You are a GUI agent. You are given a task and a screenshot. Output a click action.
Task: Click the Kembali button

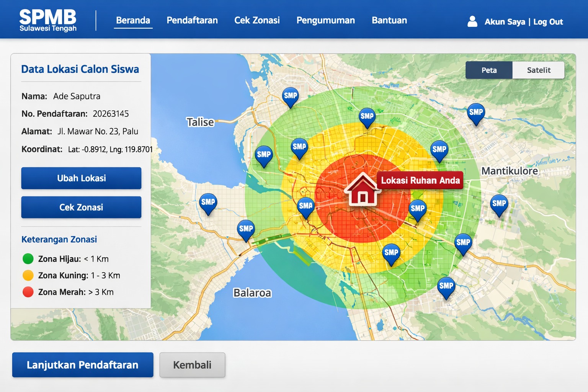coord(192,365)
